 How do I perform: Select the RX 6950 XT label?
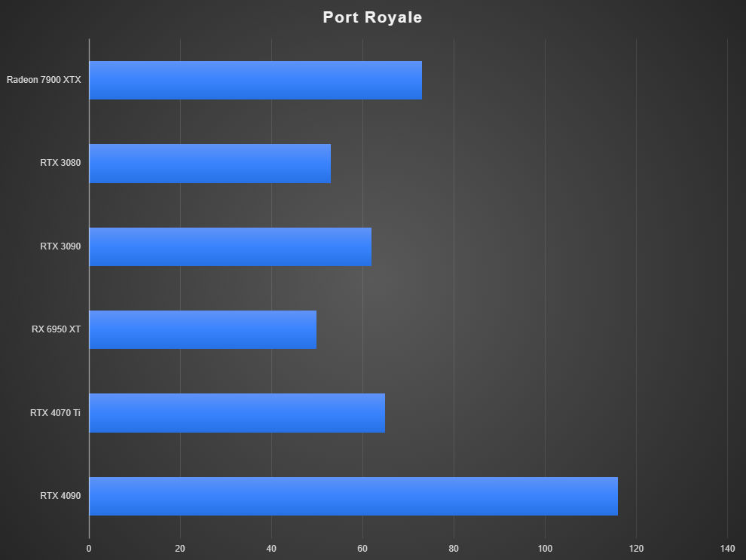(57, 329)
